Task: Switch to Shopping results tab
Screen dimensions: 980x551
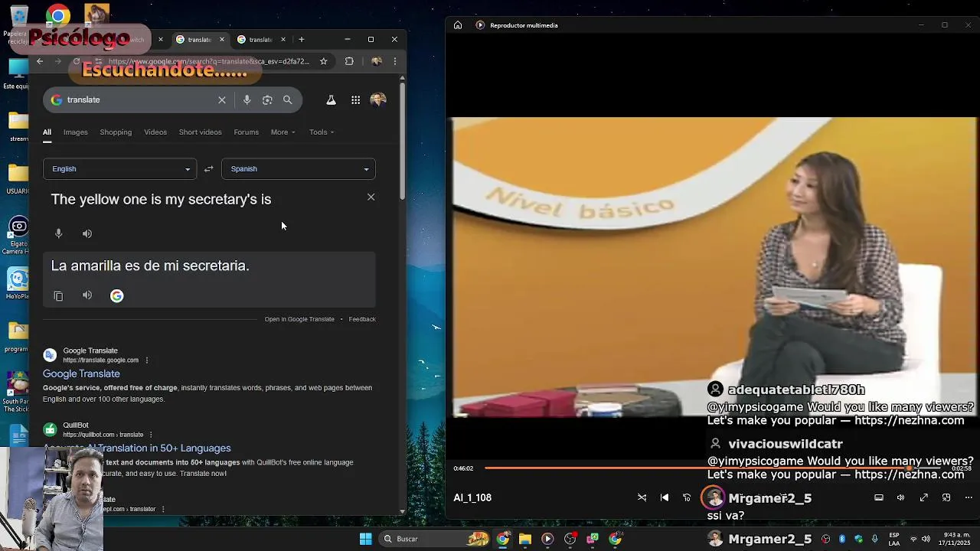Action: (116, 132)
